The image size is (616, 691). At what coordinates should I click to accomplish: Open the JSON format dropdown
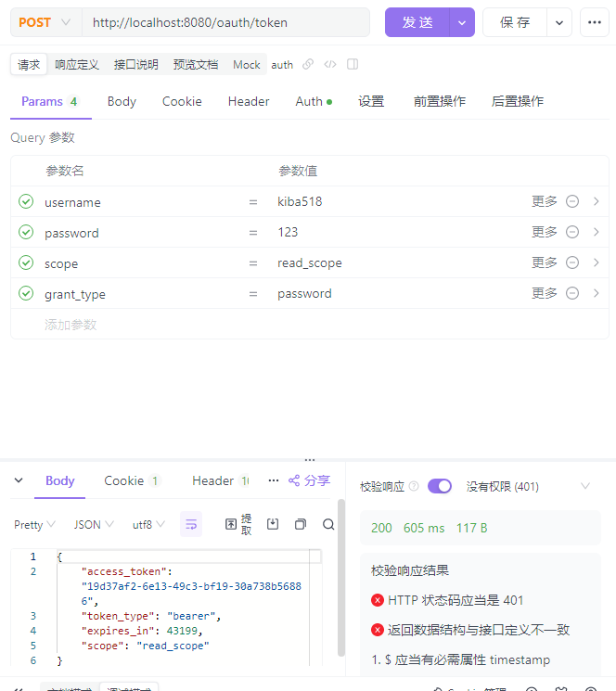pos(94,524)
